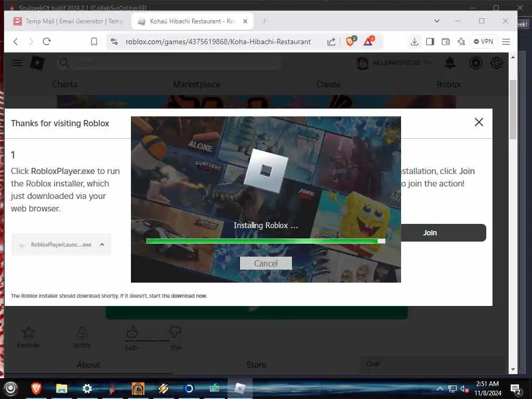Toggle the browser sidebar
The image size is (532, 399).
pos(430,42)
